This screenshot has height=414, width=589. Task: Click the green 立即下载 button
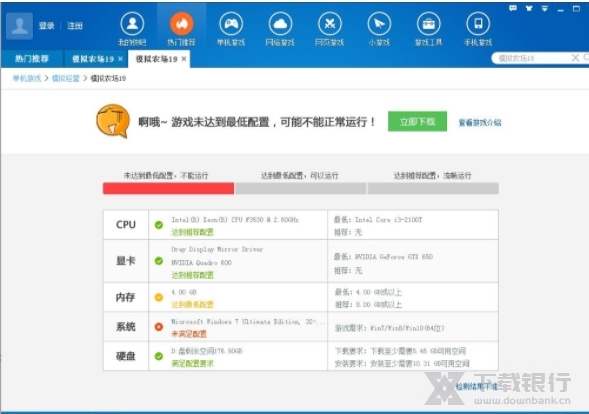417,121
